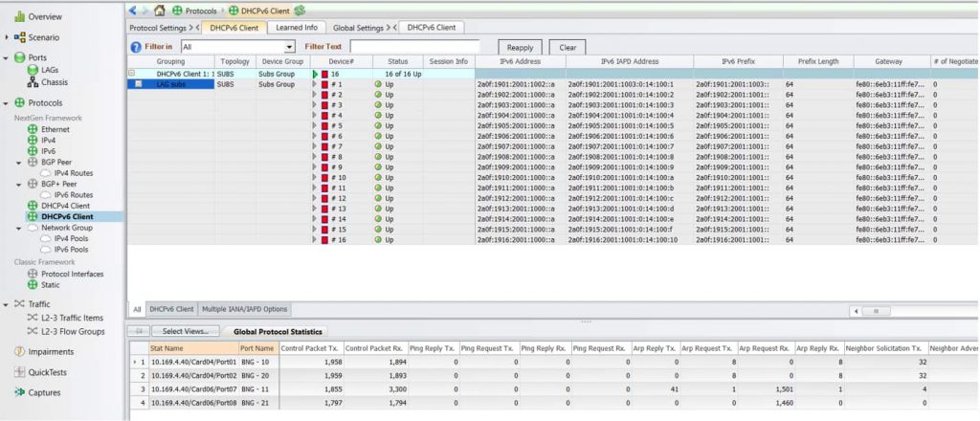The height and width of the screenshot is (421, 980).
Task: Open the Overview bar chart icon
Action: click(19, 17)
